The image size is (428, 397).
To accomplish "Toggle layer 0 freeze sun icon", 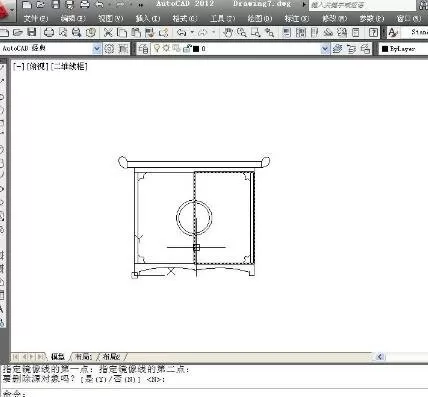I will tap(166, 49).
